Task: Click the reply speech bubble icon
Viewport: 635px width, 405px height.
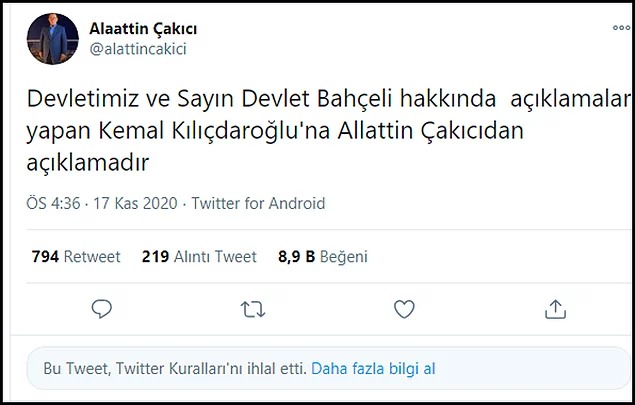Action: (x=101, y=311)
